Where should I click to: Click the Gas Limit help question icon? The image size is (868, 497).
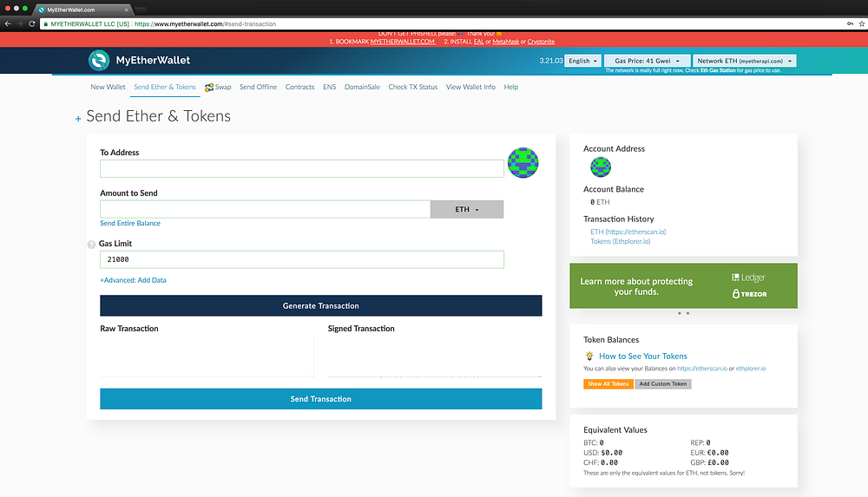point(91,245)
